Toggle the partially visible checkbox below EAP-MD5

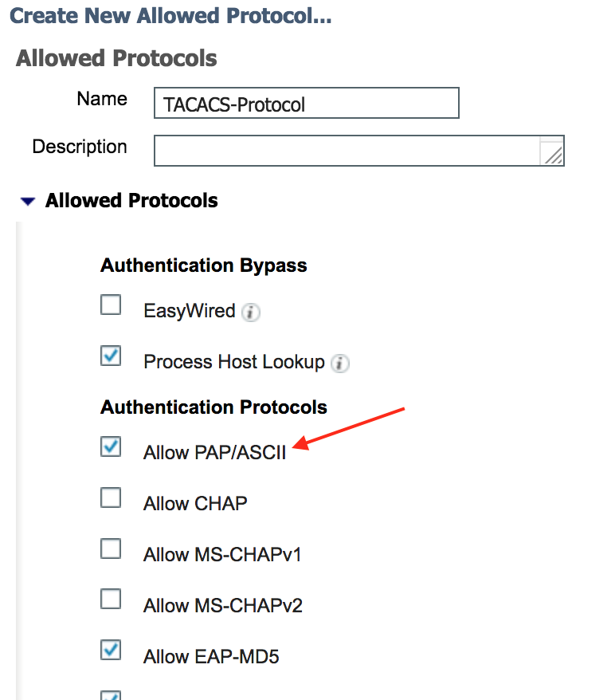click(x=111, y=695)
